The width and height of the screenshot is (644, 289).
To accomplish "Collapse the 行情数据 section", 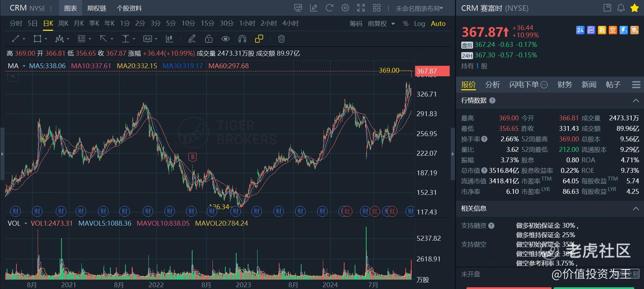I will click(636, 100).
